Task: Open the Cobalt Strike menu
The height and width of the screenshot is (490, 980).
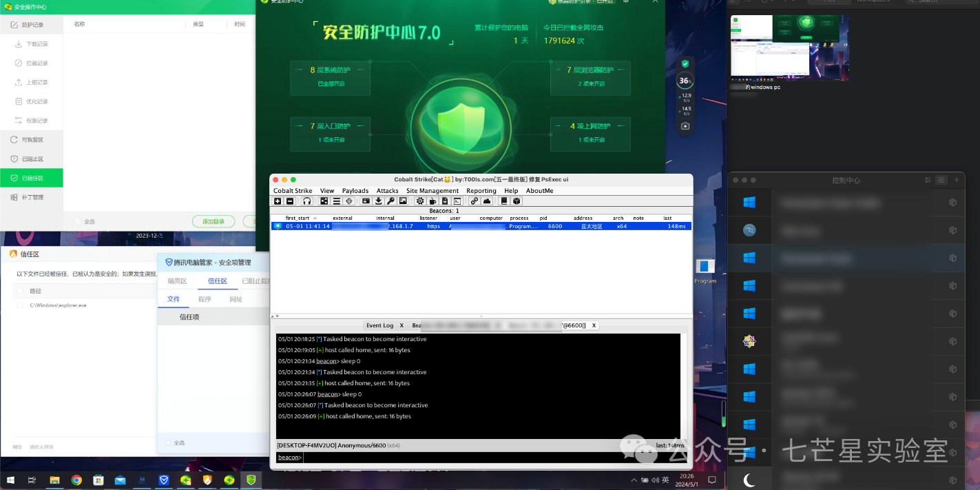Action: pos(293,191)
